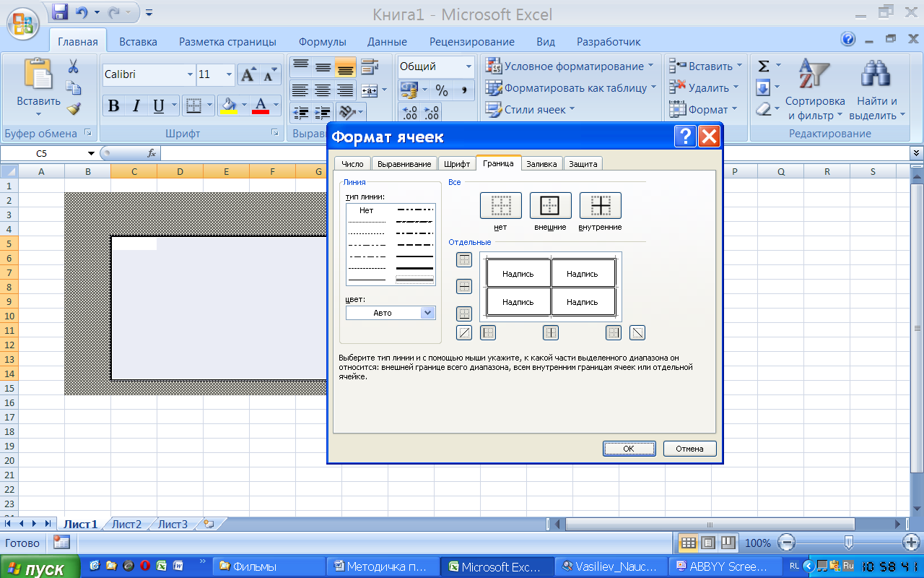924x578 pixels.
Task: Open the Лист2 sheet tab
Action: pos(127,525)
